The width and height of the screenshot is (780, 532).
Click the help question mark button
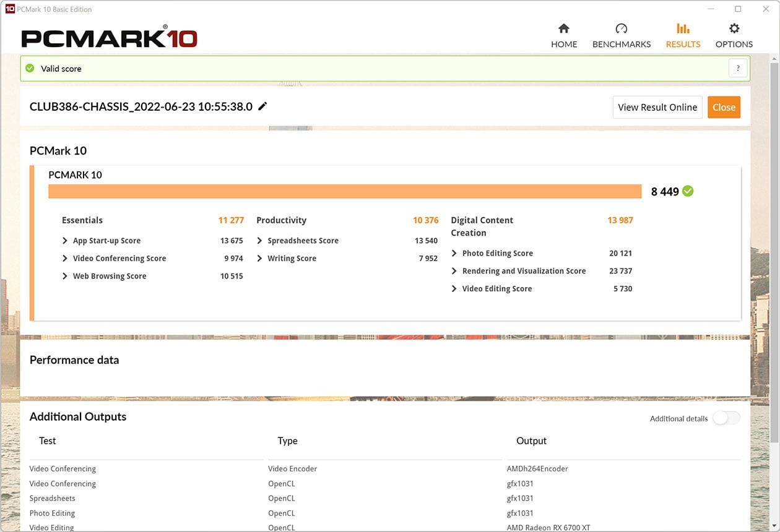[x=737, y=68]
